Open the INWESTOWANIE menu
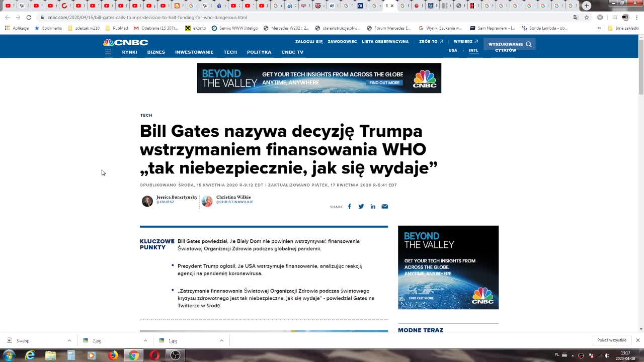This screenshot has width=644, height=362. [x=194, y=52]
